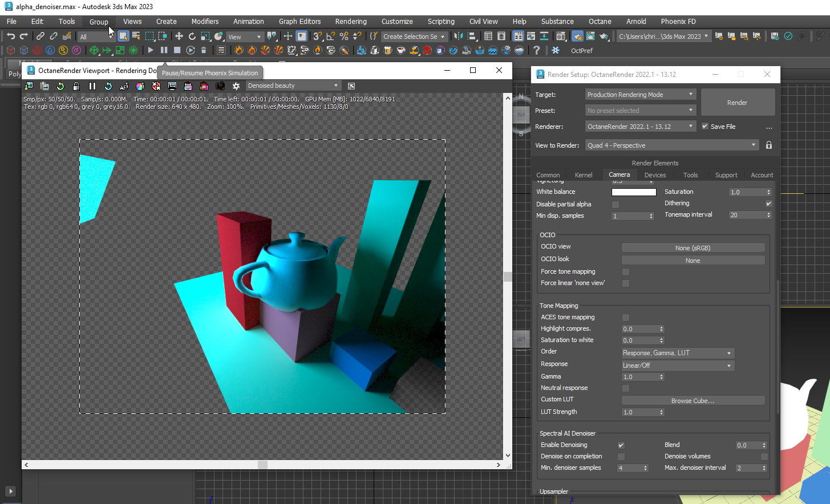Image resolution: width=830 pixels, height=504 pixels.
Task: Click the save image icon in Octane Viewport
Action: click(x=29, y=86)
